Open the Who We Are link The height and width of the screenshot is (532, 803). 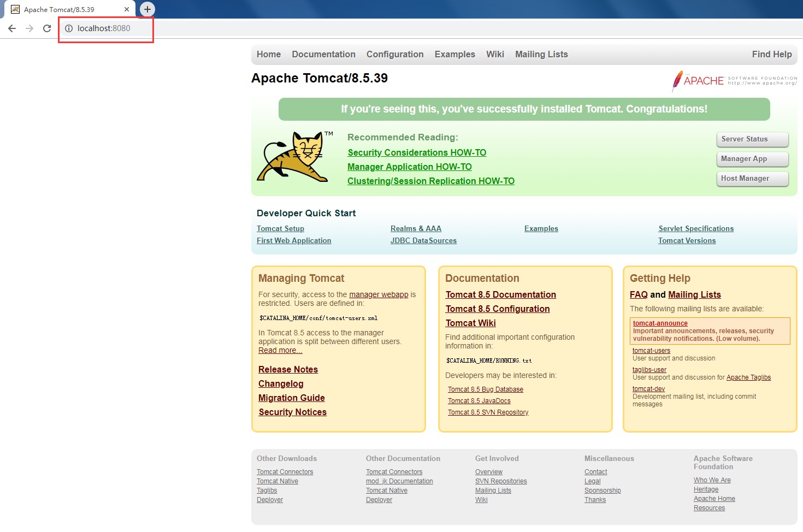coord(712,480)
